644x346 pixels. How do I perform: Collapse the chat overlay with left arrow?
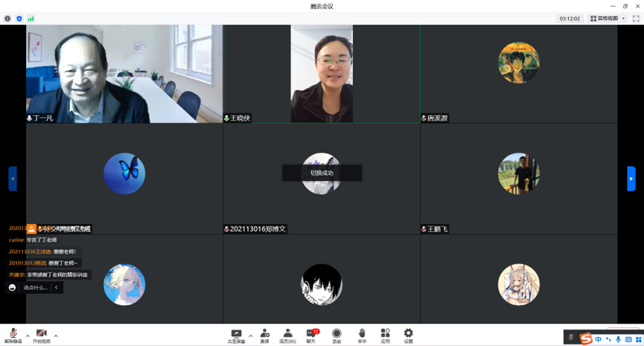coord(57,287)
